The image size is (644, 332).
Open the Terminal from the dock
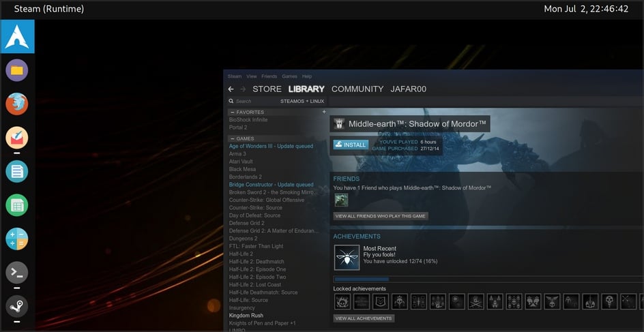(x=17, y=273)
